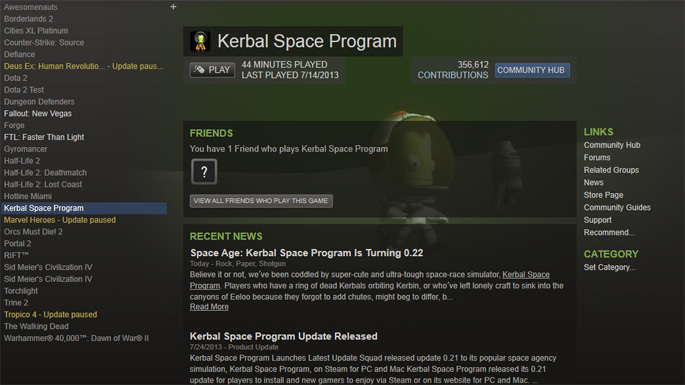Viewport: 685px width, 385px height.
Task: Click the Kerbal Space Program rocket icon
Action: pyautogui.click(x=201, y=42)
